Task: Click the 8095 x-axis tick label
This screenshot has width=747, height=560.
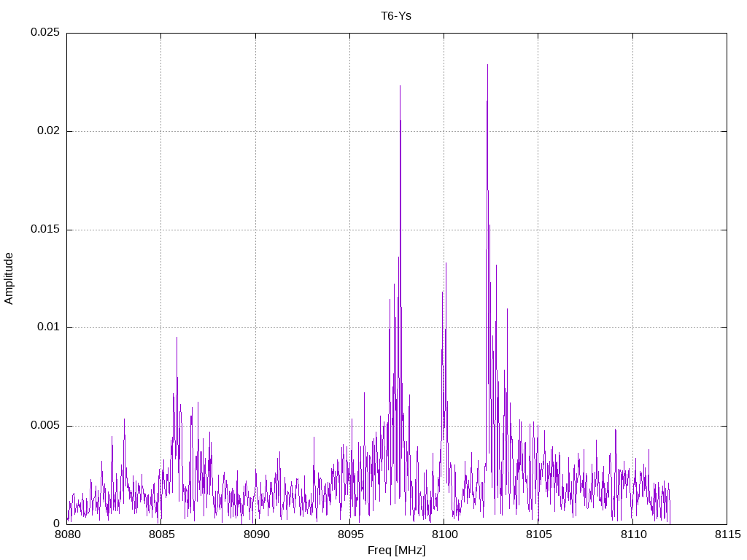Action: (x=349, y=534)
